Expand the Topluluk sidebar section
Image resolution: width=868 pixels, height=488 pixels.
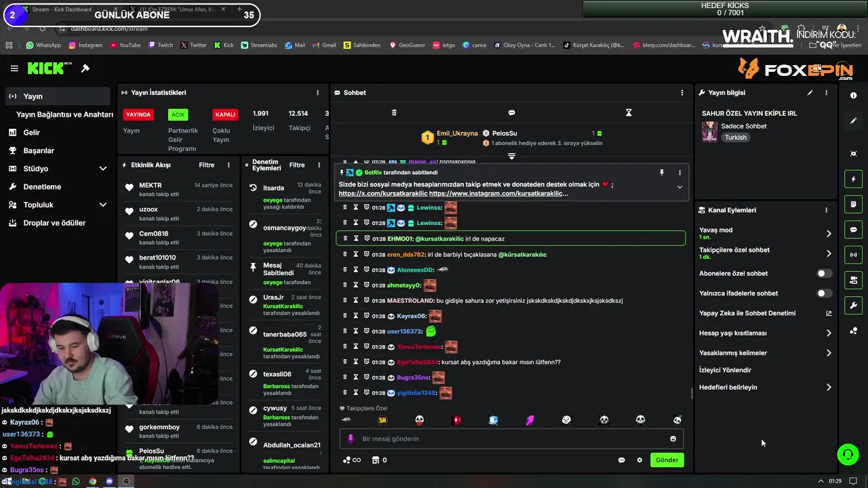[102, 205]
